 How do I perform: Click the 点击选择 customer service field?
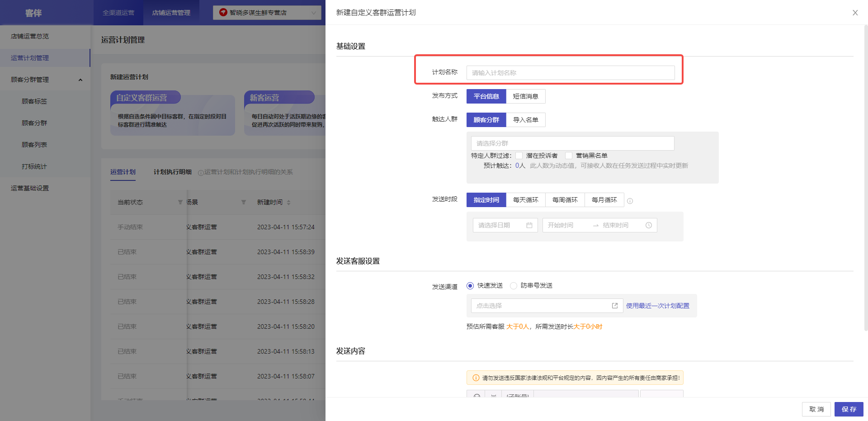tap(547, 306)
